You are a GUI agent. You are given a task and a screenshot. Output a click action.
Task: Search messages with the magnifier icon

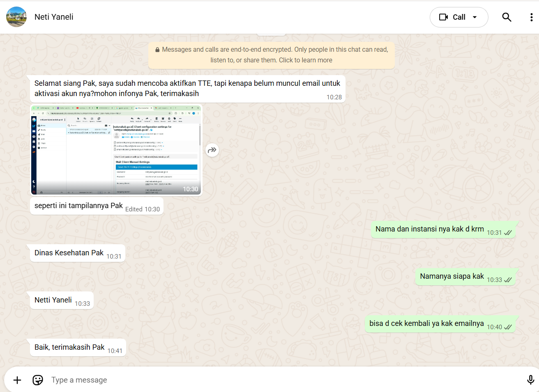pos(507,17)
